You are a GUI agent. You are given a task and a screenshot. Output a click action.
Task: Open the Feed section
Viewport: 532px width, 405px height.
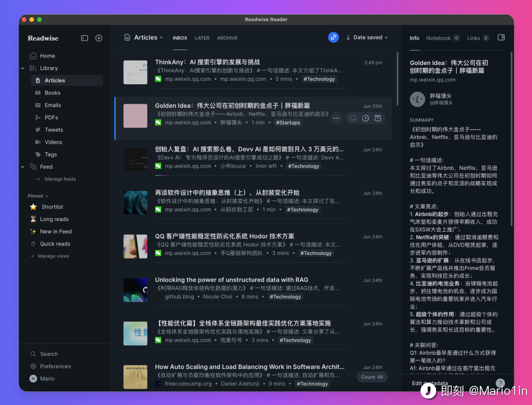(46, 167)
